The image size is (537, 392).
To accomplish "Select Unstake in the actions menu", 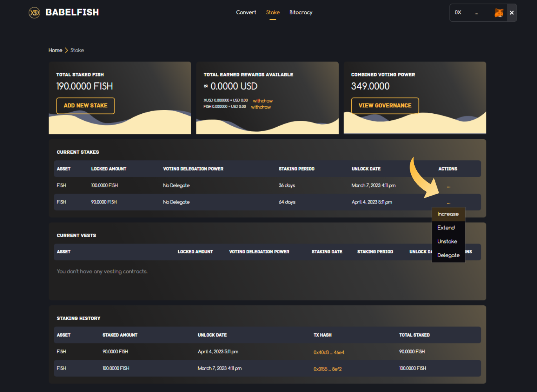I will click(448, 241).
